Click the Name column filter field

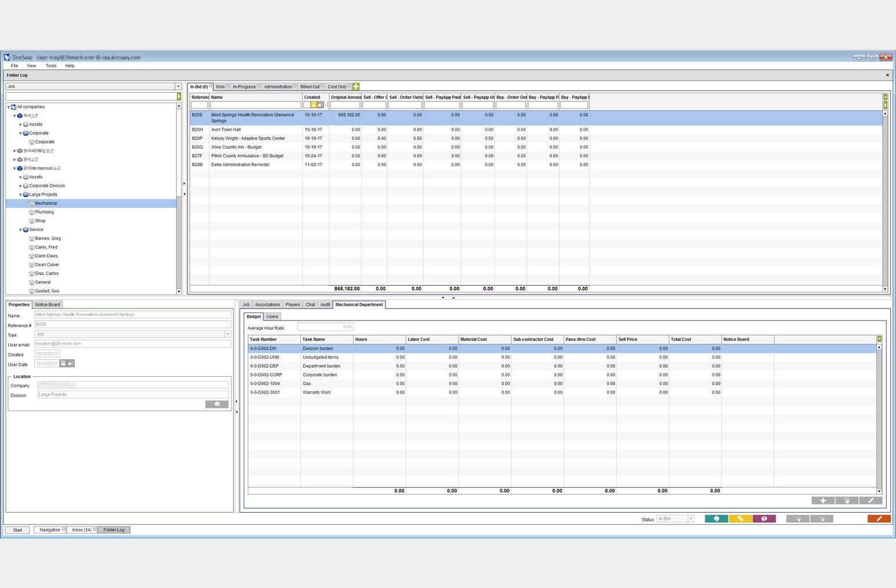click(255, 105)
